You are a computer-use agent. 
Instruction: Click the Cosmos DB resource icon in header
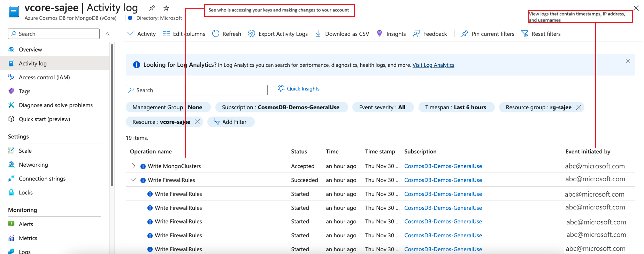14,11
